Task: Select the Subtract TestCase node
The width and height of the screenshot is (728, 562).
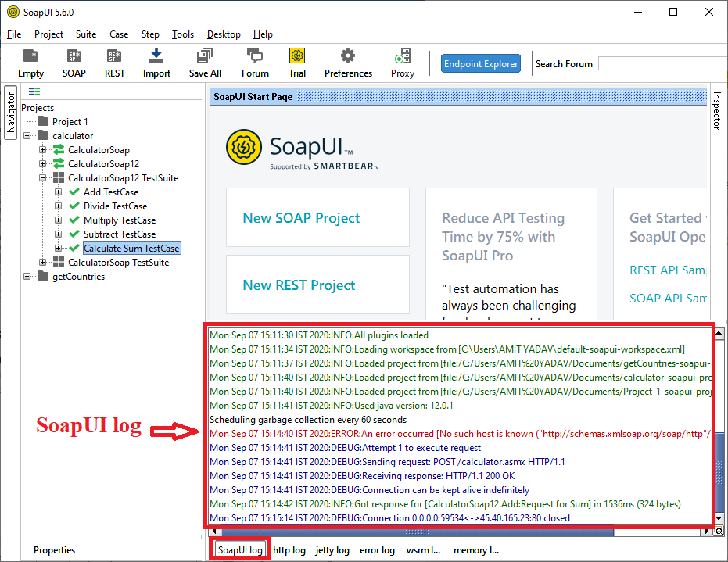Action: point(120,234)
